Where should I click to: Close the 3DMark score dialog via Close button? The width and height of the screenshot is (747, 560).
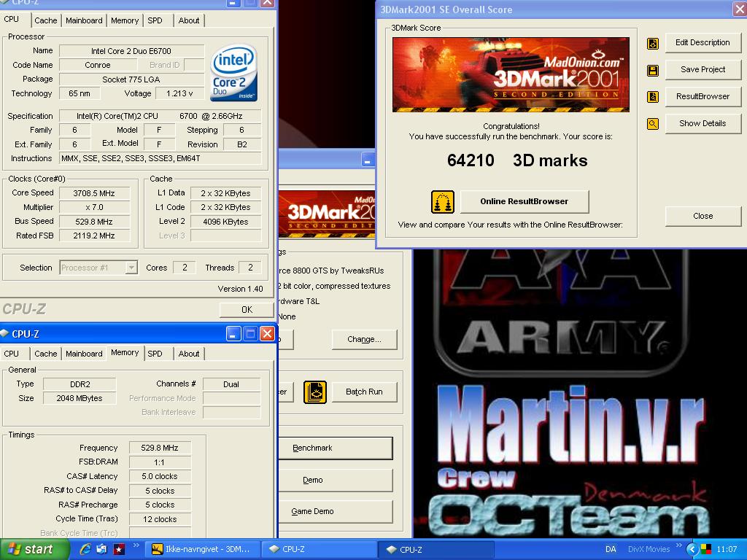(x=703, y=216)
